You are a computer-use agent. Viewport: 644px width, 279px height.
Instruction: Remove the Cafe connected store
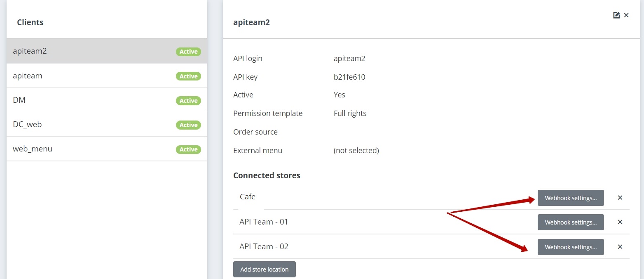pyautogui.click(x=620, y=198)
